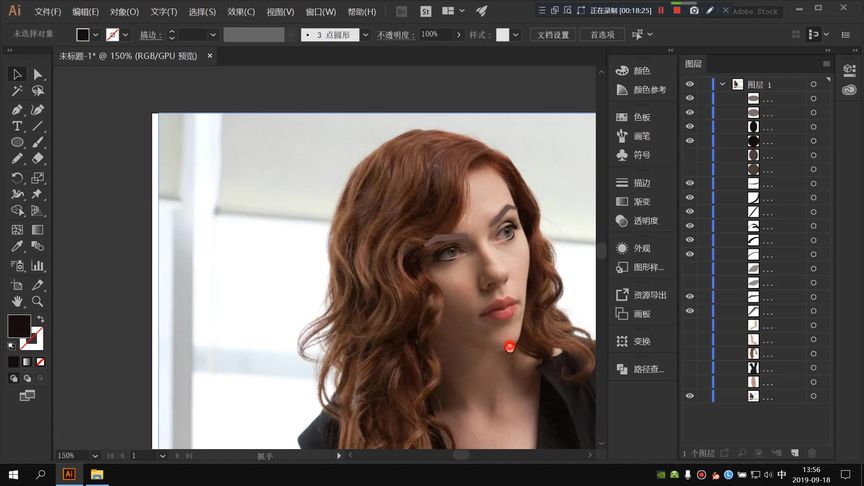This screenshot has height=486, width=864.
Task: Select the Pen tool
Action: pos(17,109)
